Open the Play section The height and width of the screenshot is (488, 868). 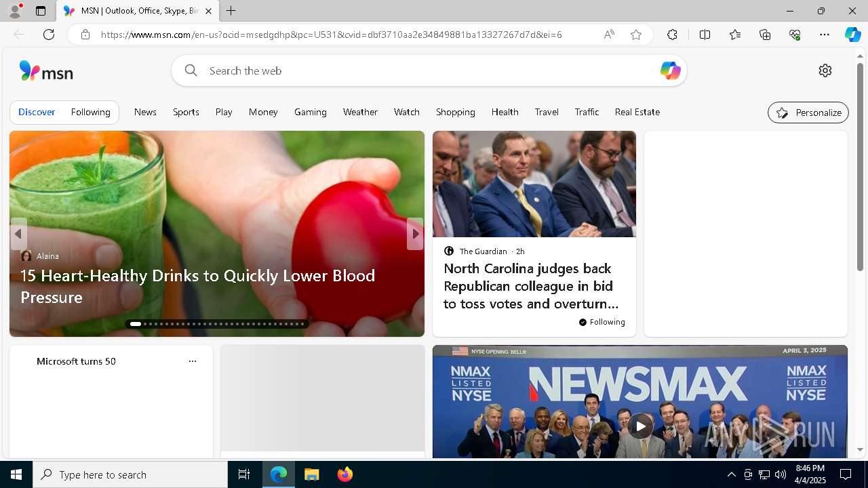click(224, 112)
